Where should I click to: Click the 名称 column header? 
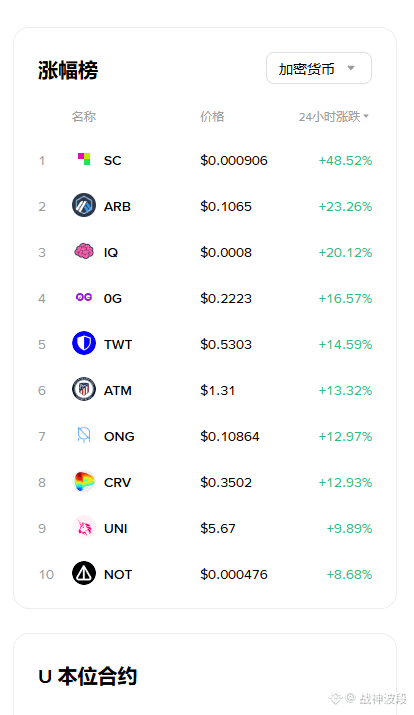click(x=84, y=117)
